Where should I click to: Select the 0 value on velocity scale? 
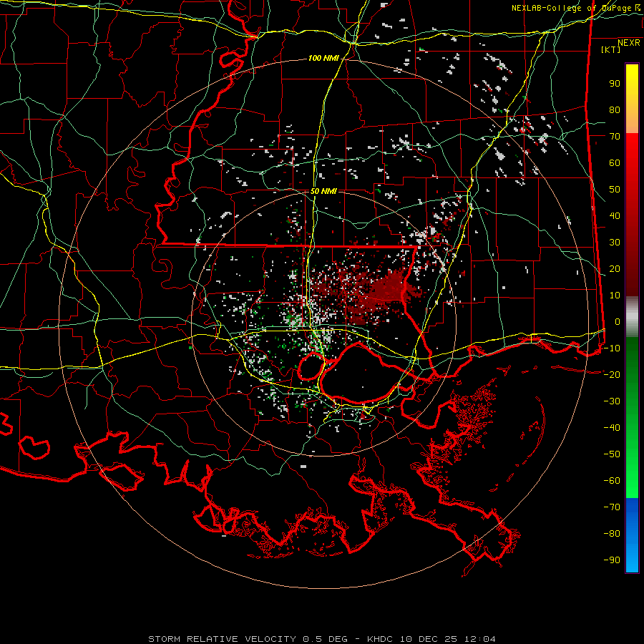(x=618, y=322)
